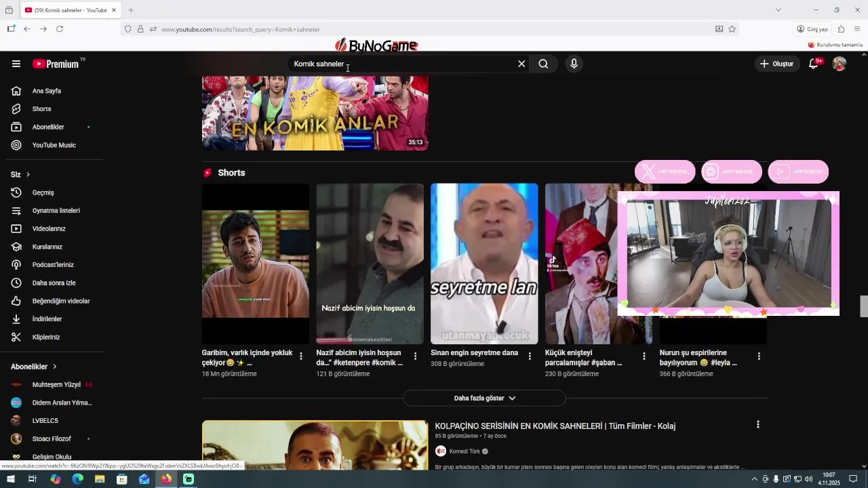
Task: Click the Giriş yap browser account button
Action: point(813,29)
